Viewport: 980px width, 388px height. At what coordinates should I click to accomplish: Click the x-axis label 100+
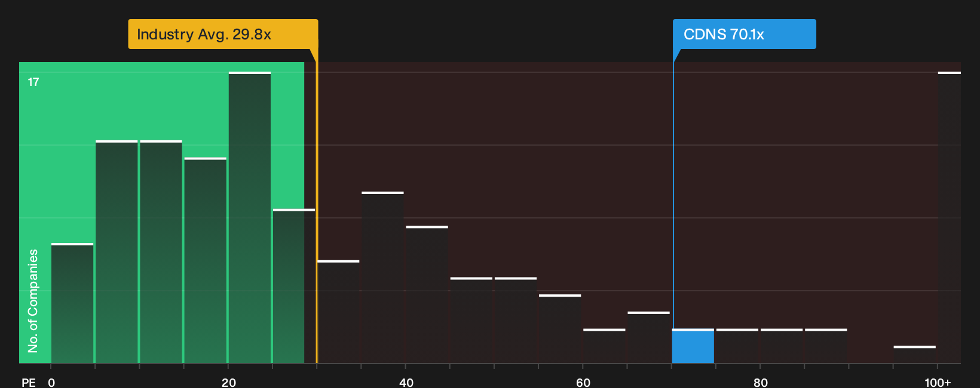pyautogui.click(x=938, y=382)
